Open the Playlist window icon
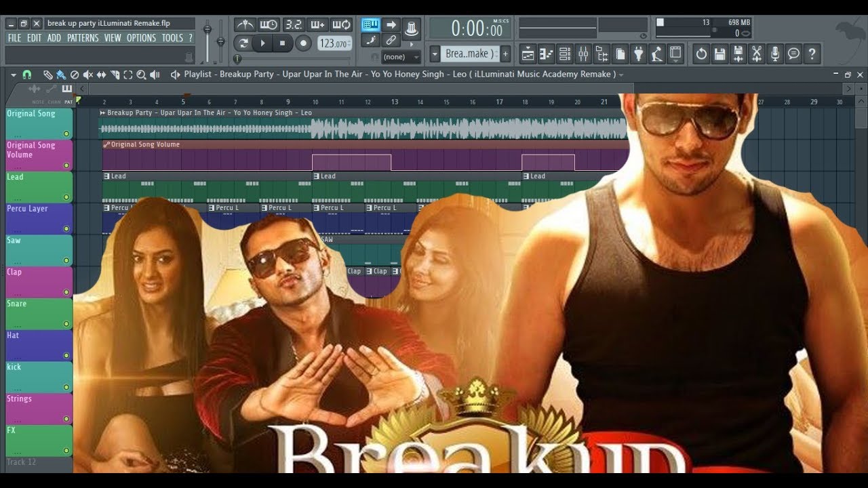Viewport: 868px width, 488px height. coord(528,54)
